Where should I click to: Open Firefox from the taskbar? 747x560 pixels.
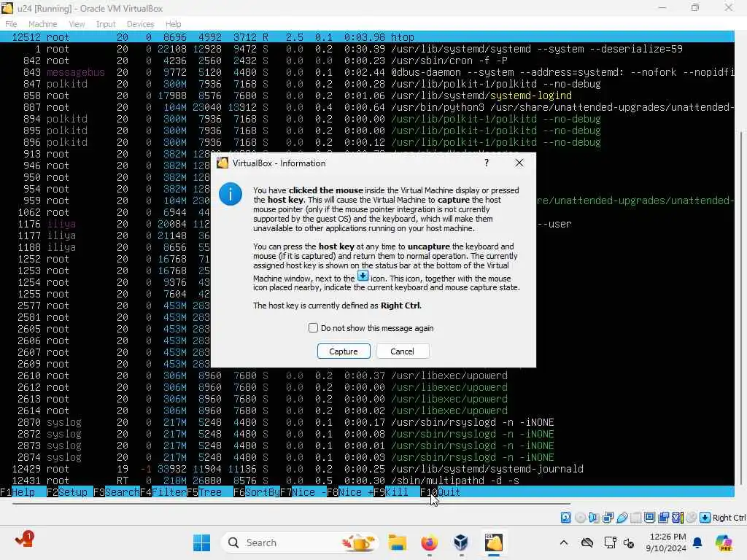coord(429,542)
